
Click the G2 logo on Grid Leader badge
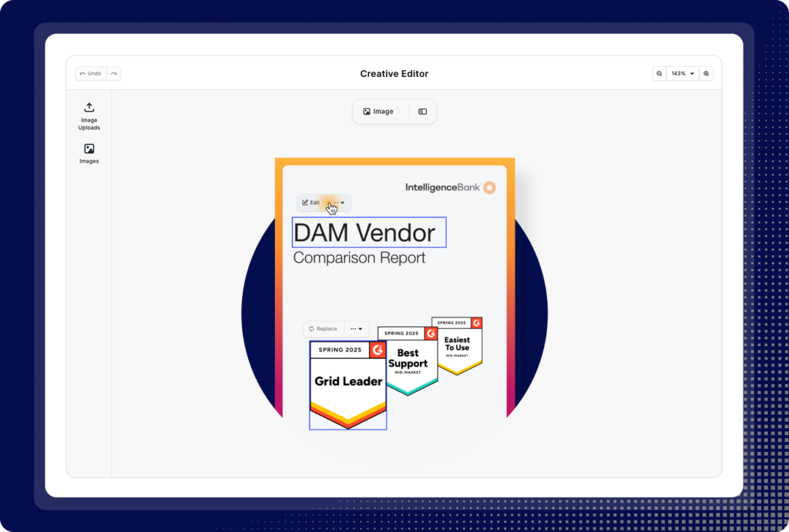coord(377,350)
